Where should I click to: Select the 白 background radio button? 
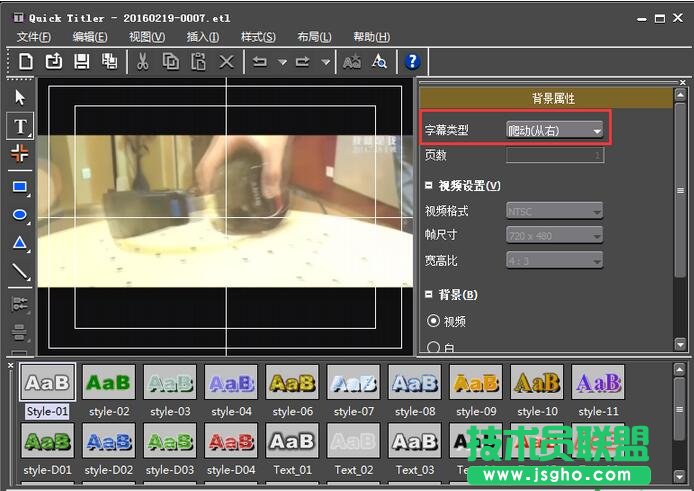coord(434,347)
